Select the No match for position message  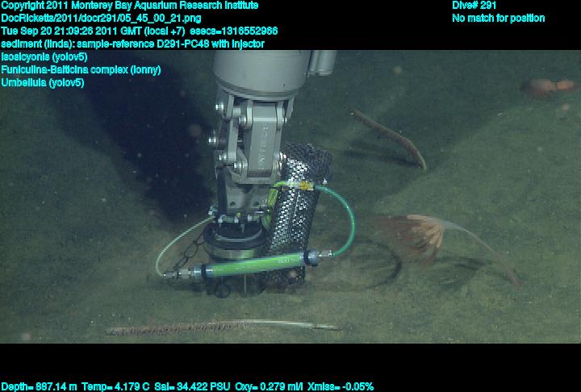499,19
